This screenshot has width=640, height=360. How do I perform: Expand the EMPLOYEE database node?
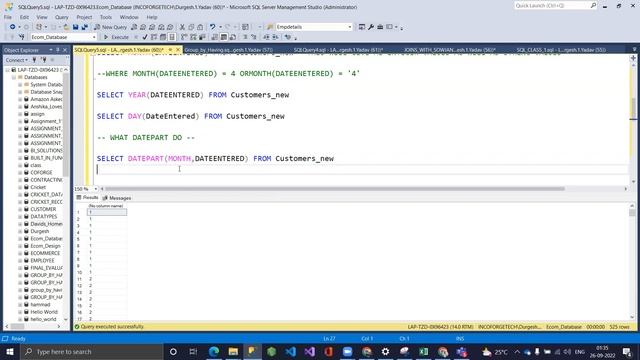point(20,260)
